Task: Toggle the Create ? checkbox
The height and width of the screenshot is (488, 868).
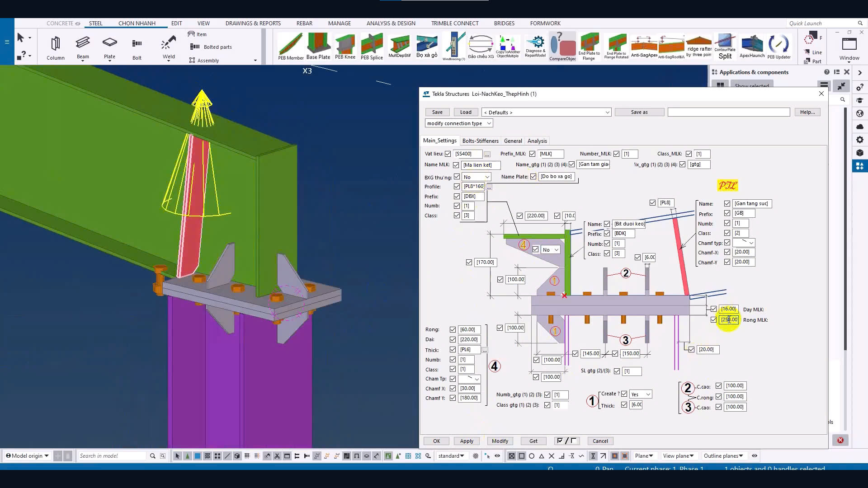Action: tap(624, 394)
